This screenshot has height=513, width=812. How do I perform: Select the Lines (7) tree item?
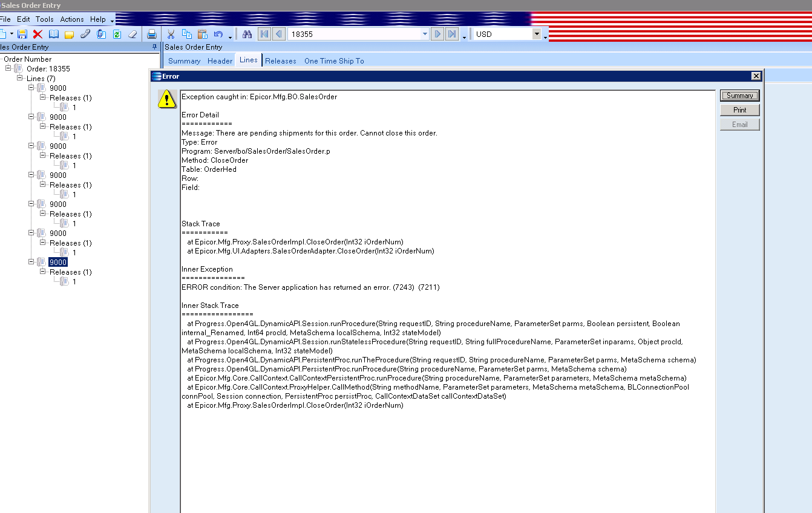(41, 78)
